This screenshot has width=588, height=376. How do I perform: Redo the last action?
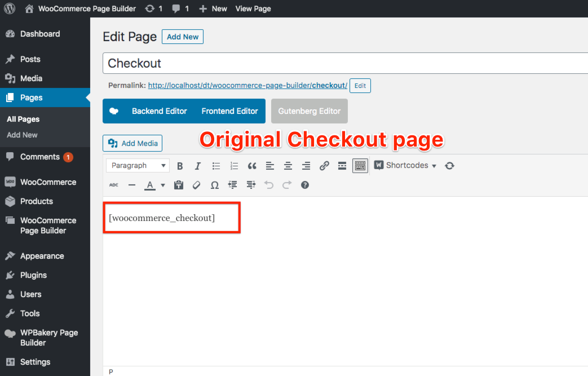click(287, 185)
